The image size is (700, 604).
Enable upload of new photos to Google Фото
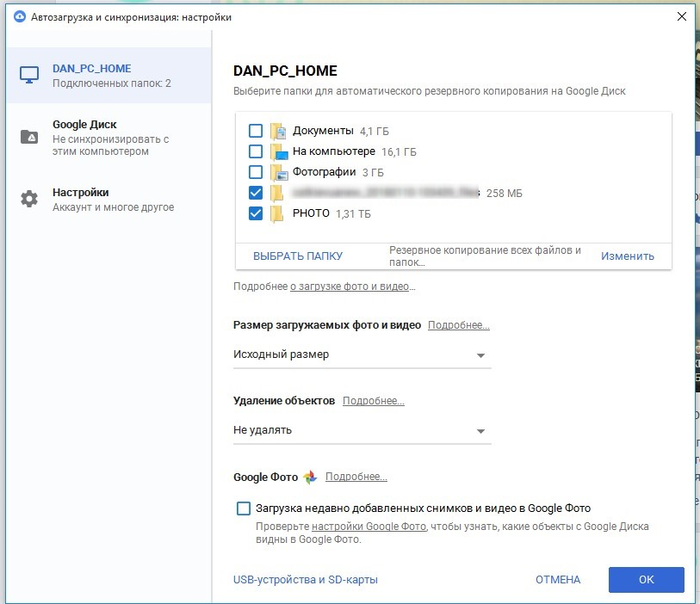pyautogui.click(x=244, y=508)
